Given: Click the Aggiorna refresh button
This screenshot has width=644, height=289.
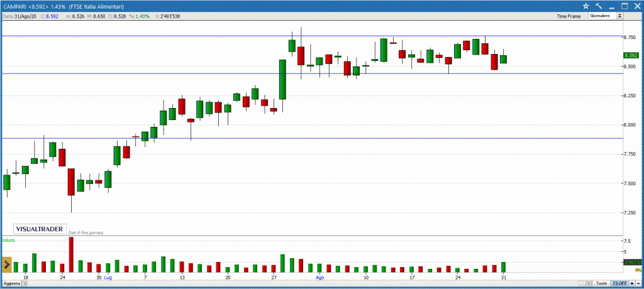Looking at the screenshot, I should [x=11, y=283].
